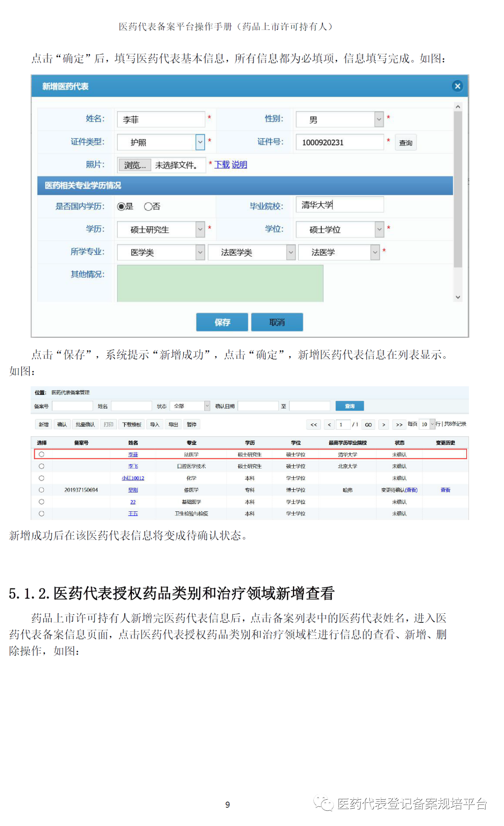Select radio button in 李飞 row

pyautogui.click(x=41, y=466)
